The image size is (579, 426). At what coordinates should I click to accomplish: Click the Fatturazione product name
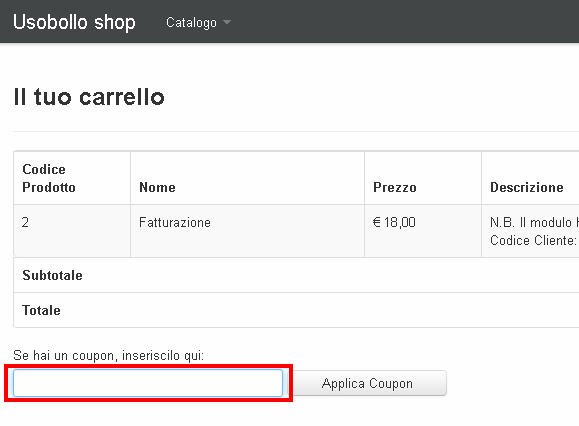click(175, 222)
